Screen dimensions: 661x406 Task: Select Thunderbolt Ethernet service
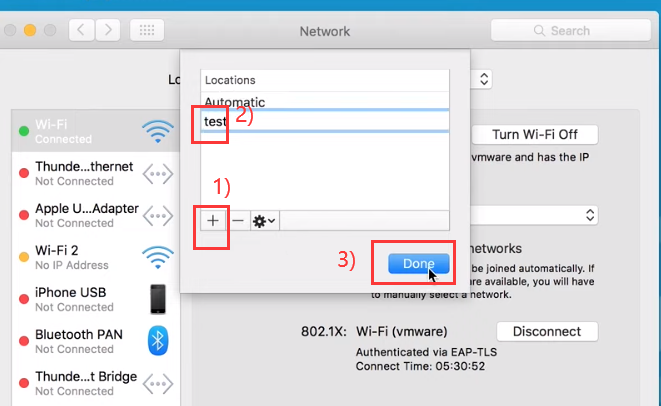(x=96, y=173)
